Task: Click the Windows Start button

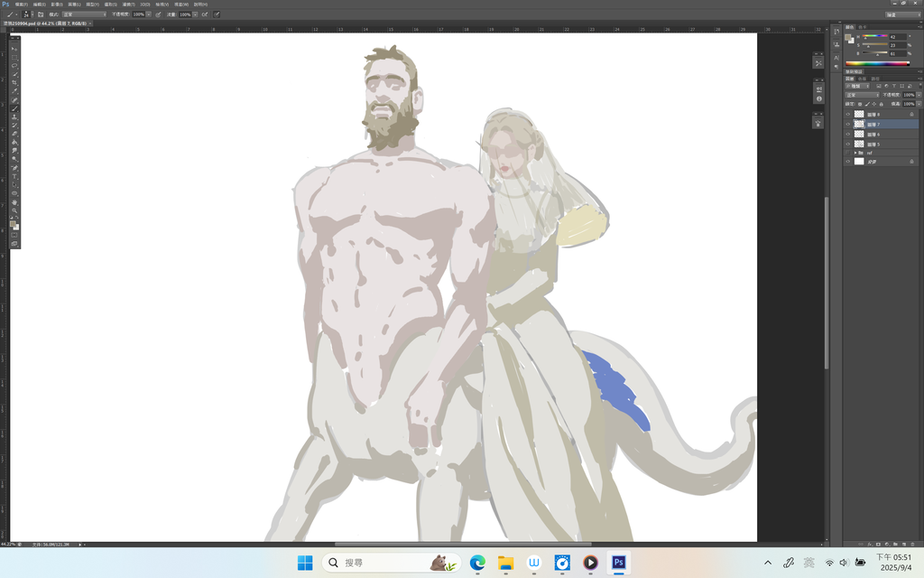Action: pyautogui.click(x=305, y=563)
